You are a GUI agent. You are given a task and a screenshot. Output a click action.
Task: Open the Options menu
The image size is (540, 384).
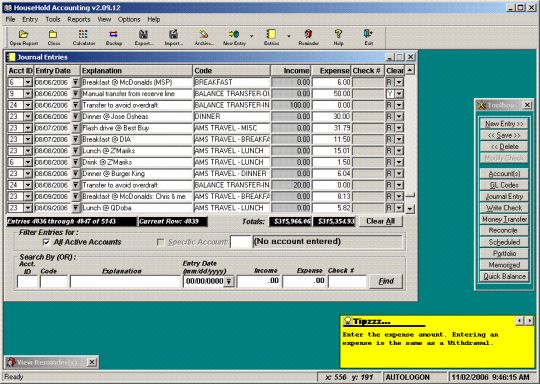(129, 20)
